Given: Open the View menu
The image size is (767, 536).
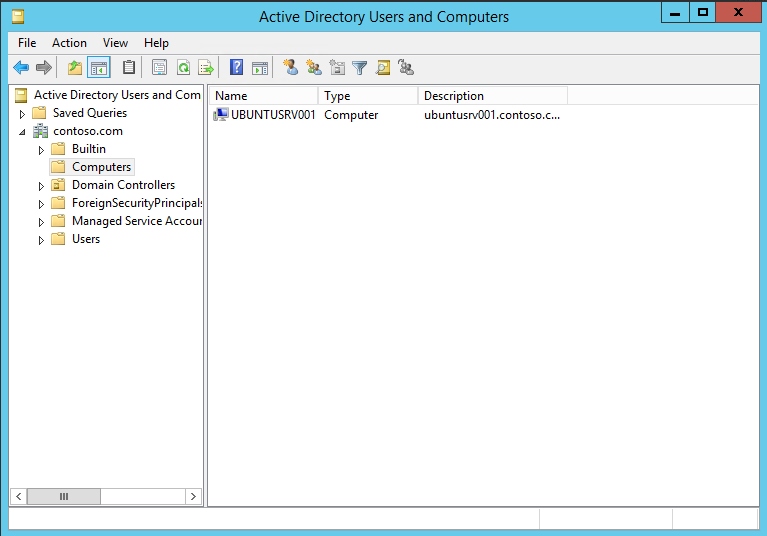Looking at the screenshot, I should click(x=115, y=43).
